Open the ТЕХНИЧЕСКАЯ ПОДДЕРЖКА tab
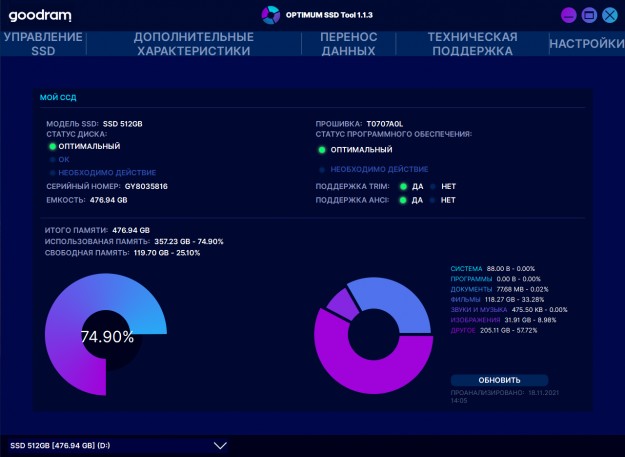625x457 pixels. [x=472, y=44]
